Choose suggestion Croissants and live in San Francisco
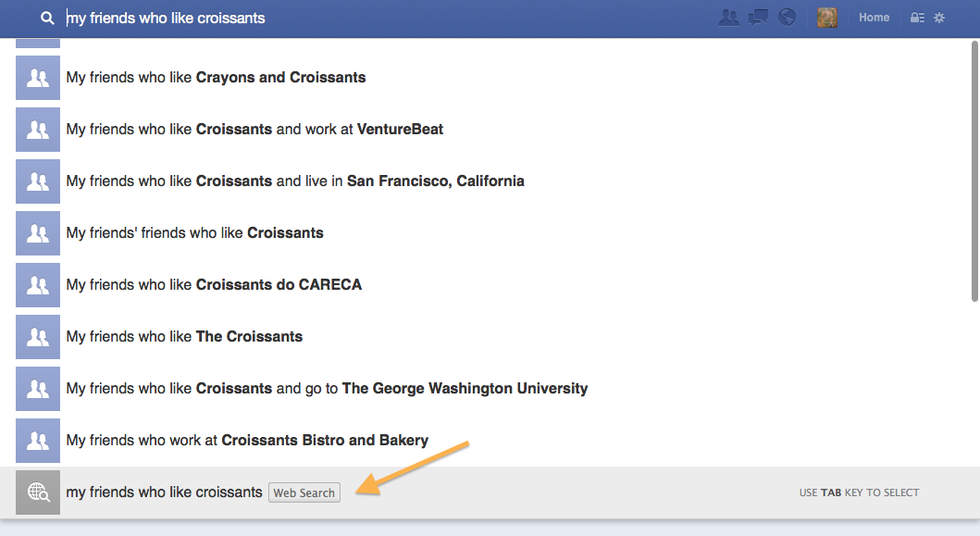The image size is (980, 536). click(x=295, y=181)
